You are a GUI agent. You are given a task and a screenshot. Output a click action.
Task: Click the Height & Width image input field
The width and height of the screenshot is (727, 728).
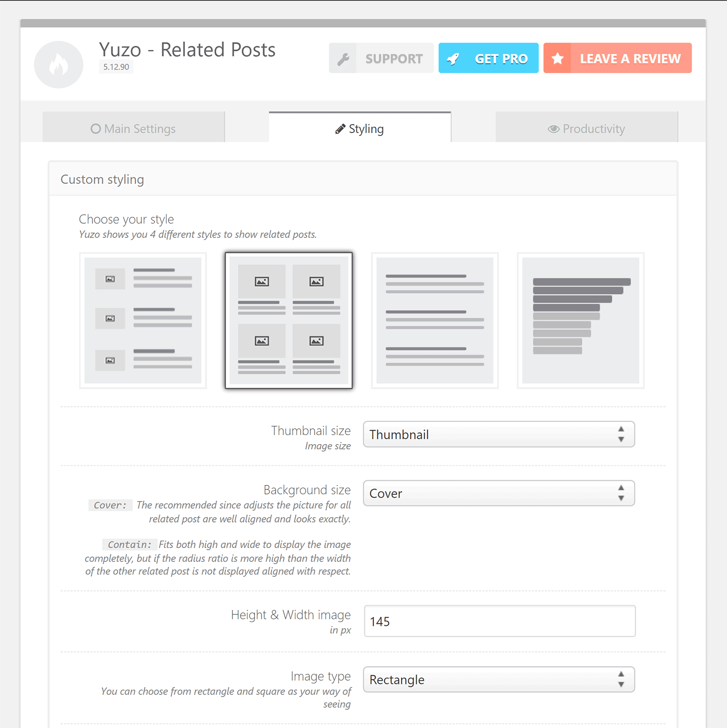pyautogui.click(x=500, y=621)
